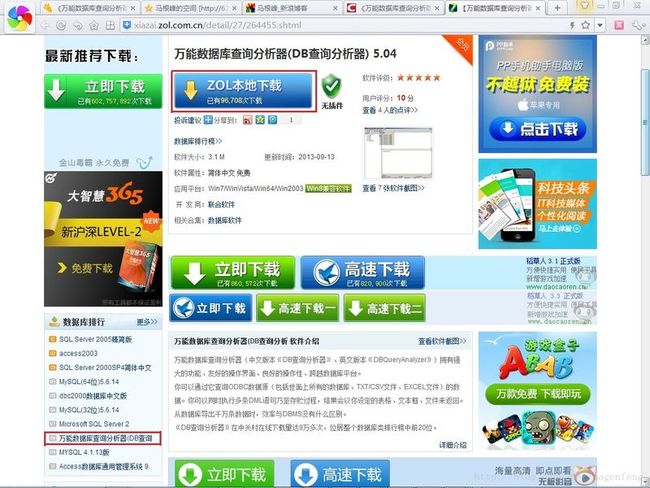
Task: Open SQL Server 2005精简版 ranking entry
Action: coord(95,340)
